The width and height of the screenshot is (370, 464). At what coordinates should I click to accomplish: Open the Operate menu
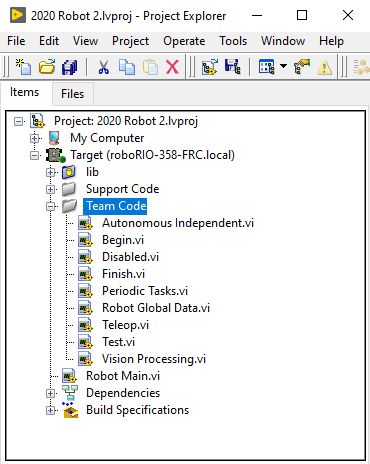click(x=184, y=41)
